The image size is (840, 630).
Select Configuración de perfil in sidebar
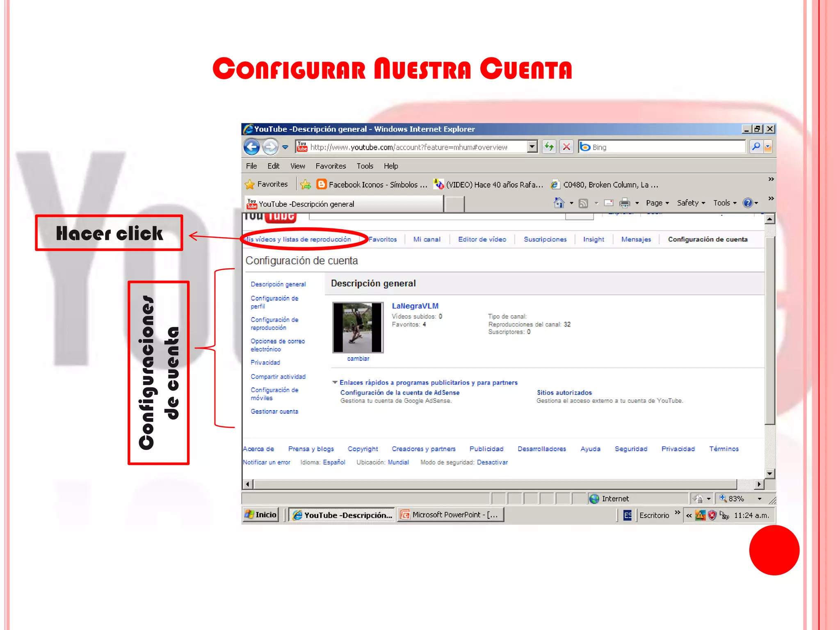274,302
